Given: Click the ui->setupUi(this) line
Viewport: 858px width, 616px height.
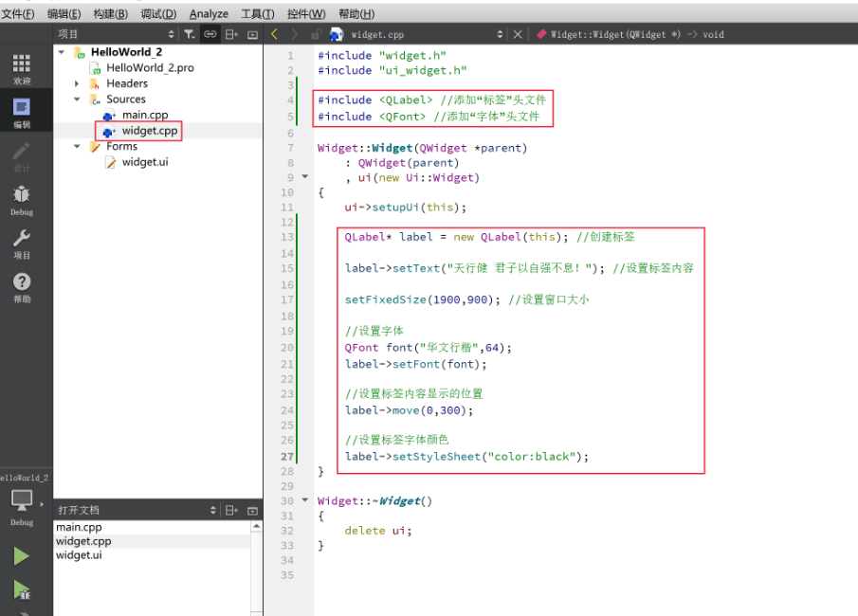Looking at the screenshot, I should tap(405, 208).
